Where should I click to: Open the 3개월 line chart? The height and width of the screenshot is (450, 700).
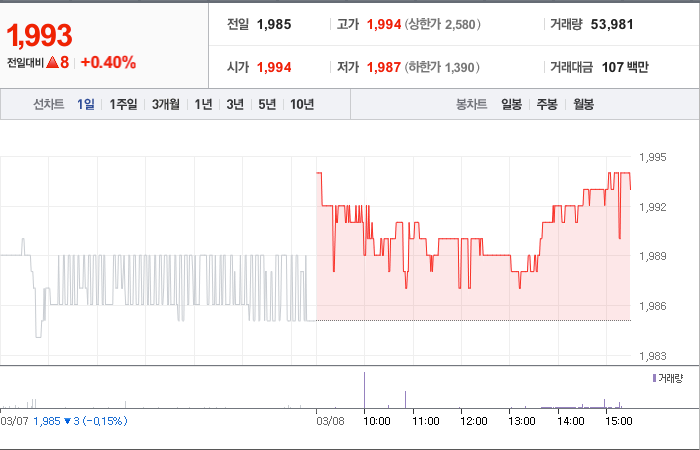166,104
